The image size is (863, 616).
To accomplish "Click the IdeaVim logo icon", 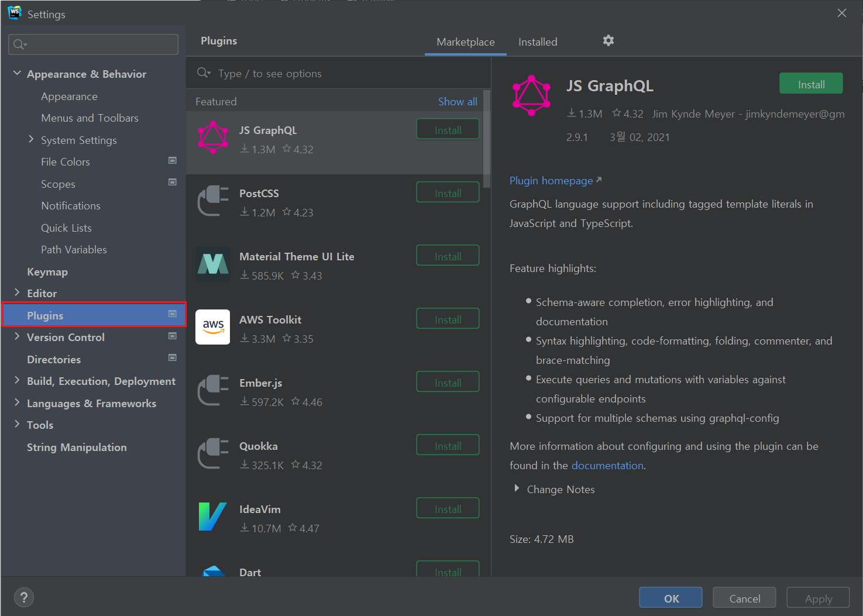I will click(x=213, y=517).
